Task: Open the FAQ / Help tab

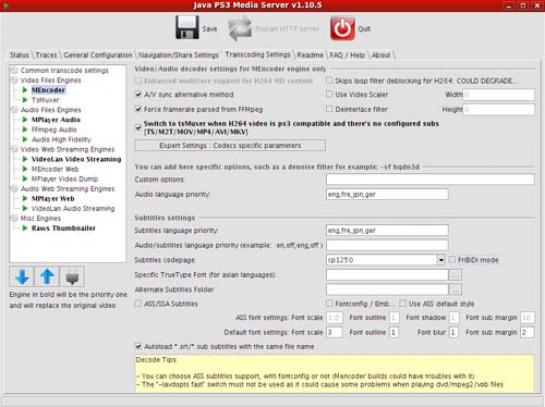Action: pos(347,55)
